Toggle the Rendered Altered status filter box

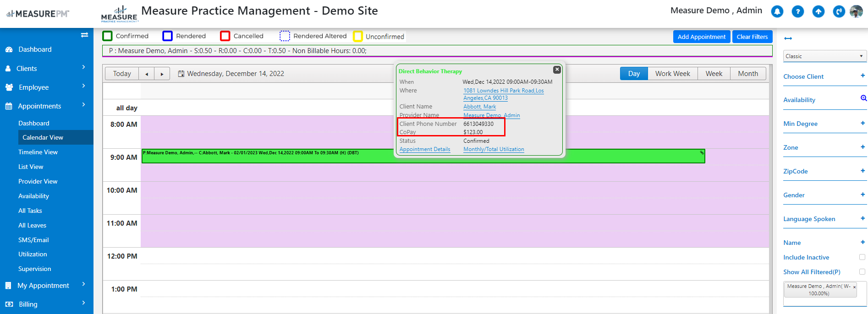tap(285, 36)
